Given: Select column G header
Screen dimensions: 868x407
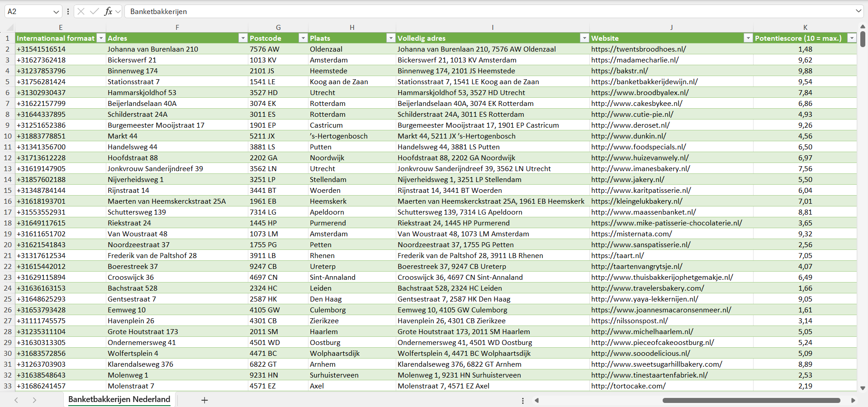Looking at the screenshot, I should click(x=278, y=27).
